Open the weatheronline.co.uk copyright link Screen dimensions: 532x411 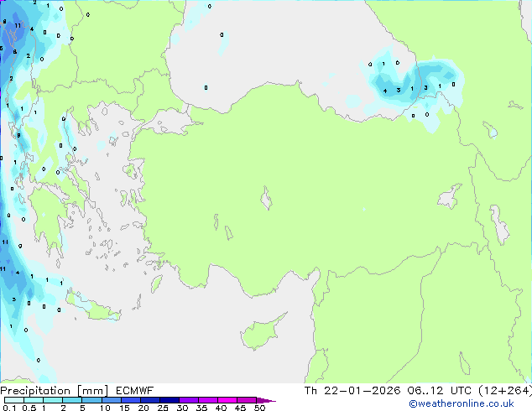(462, 403)
